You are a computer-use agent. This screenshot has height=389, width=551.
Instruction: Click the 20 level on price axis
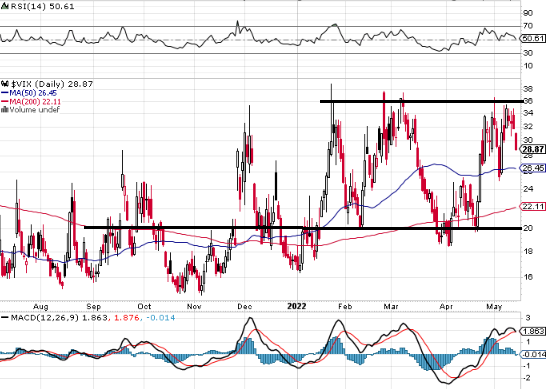click(x=528, y=228)
